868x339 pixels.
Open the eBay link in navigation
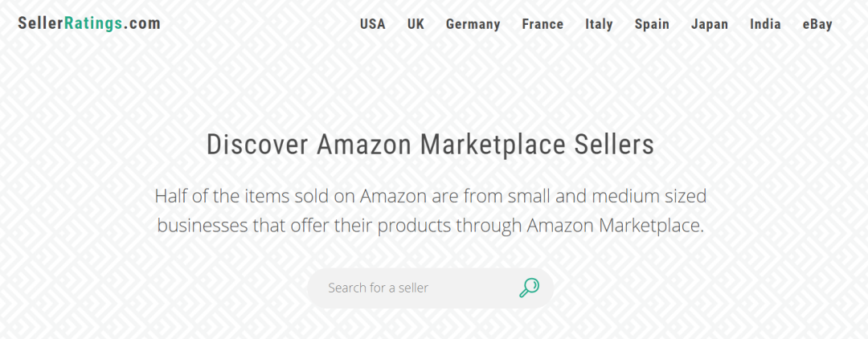817,24
